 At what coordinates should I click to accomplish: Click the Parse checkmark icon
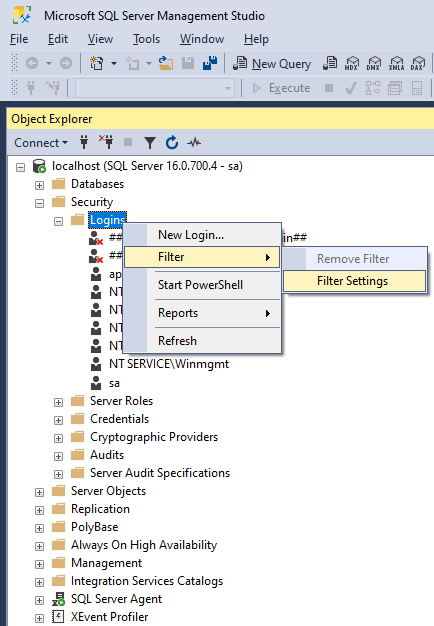(351, 88)
